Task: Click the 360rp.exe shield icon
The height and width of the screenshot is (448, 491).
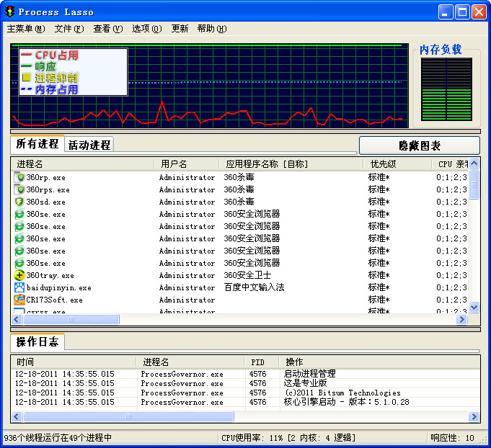Action: point(19,177)
